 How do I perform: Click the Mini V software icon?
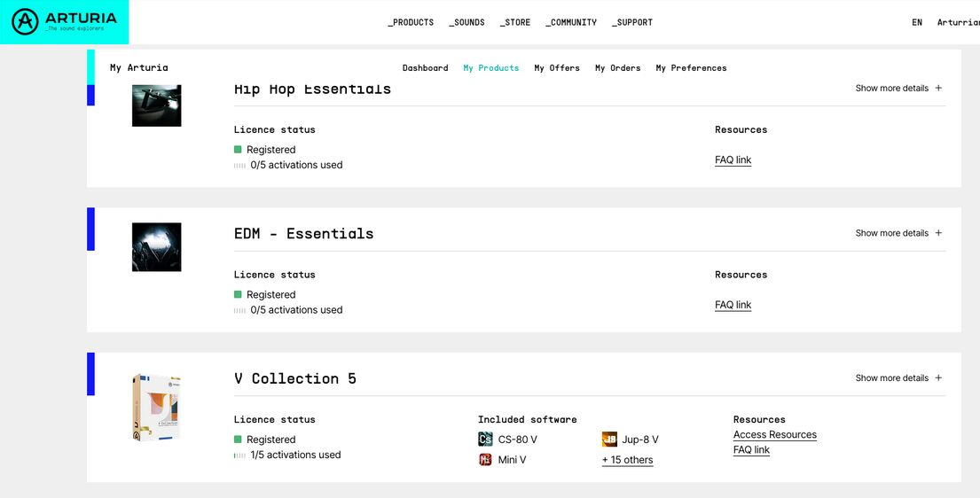click(x=485, y=460)
